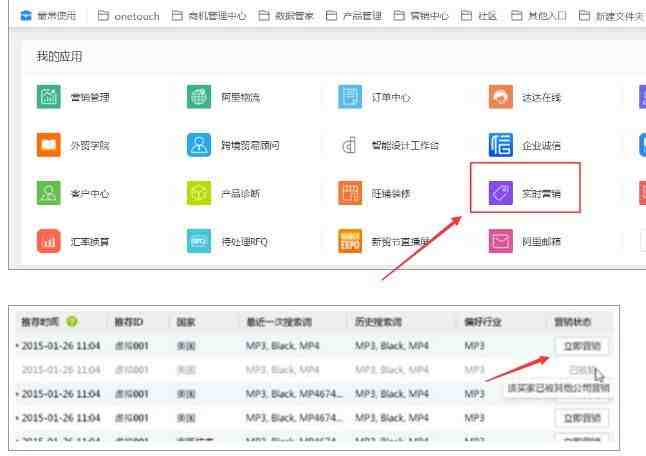Open the 产品管理 bookmark folder
This screenshot has width=646, height=456.
354,16
